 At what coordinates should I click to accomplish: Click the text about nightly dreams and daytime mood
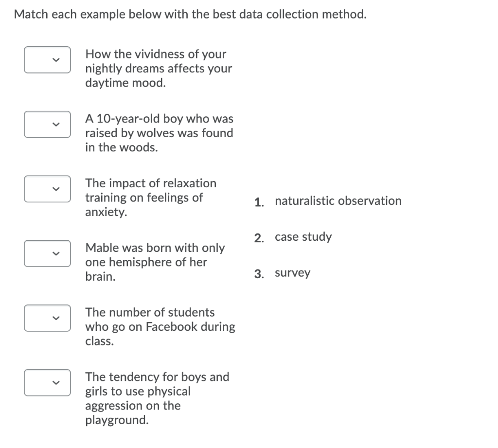pyautogui.click(x=159, y=68)
